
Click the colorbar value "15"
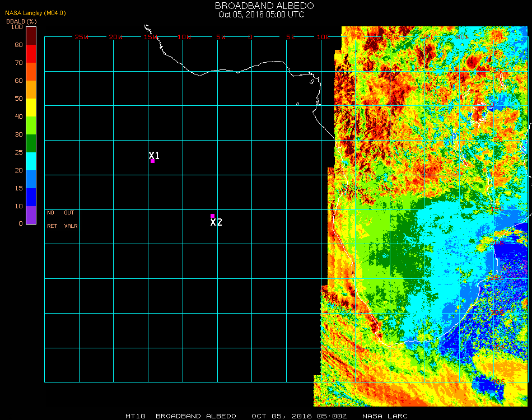click(x=18, y=188)
